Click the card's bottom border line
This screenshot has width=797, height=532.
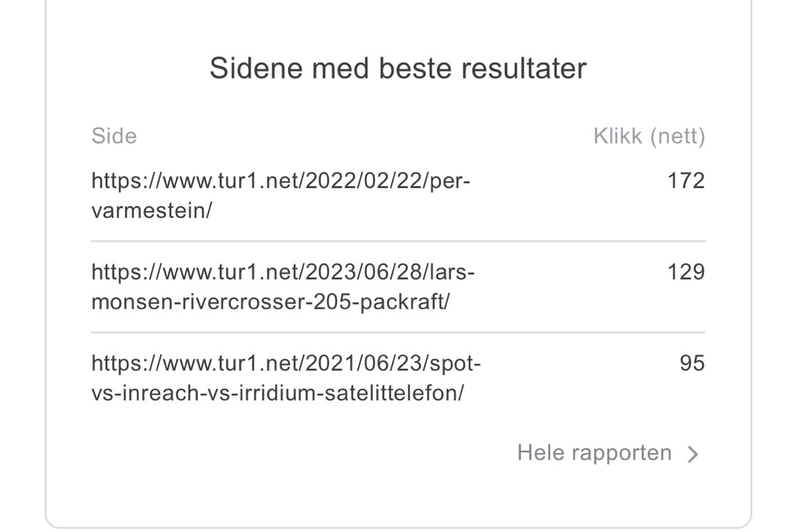click(x=398, y=527)
